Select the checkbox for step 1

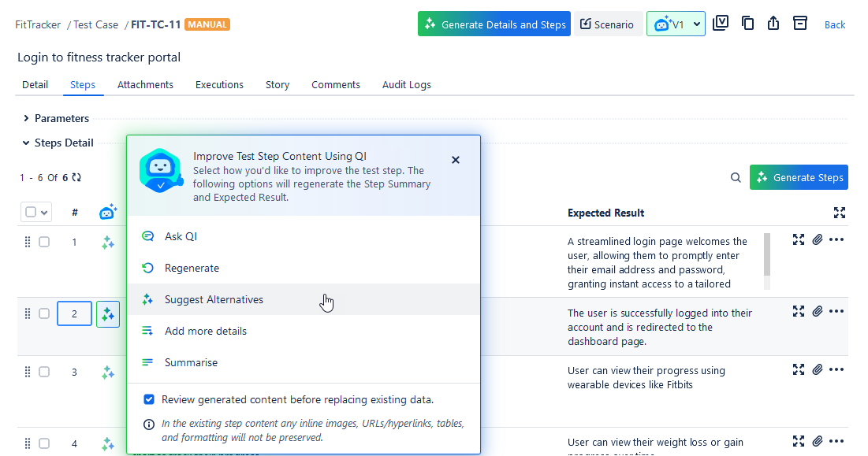click(x=44, y=243)
